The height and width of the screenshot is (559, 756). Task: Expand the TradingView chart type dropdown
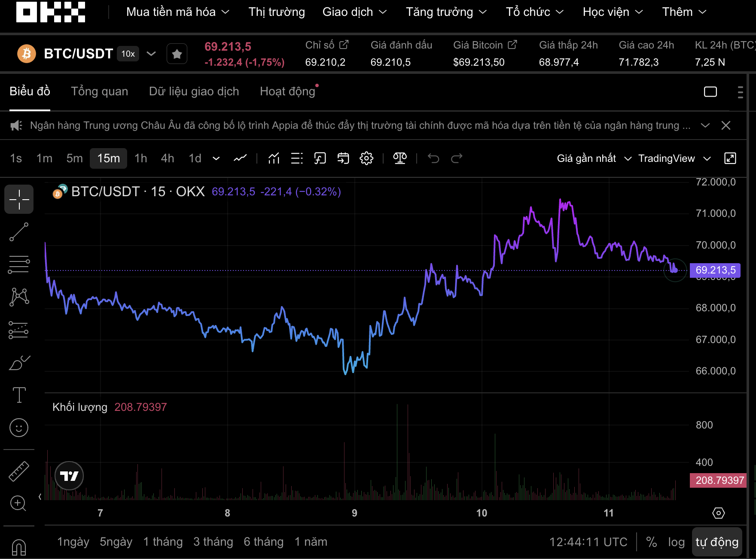(674, 158)
